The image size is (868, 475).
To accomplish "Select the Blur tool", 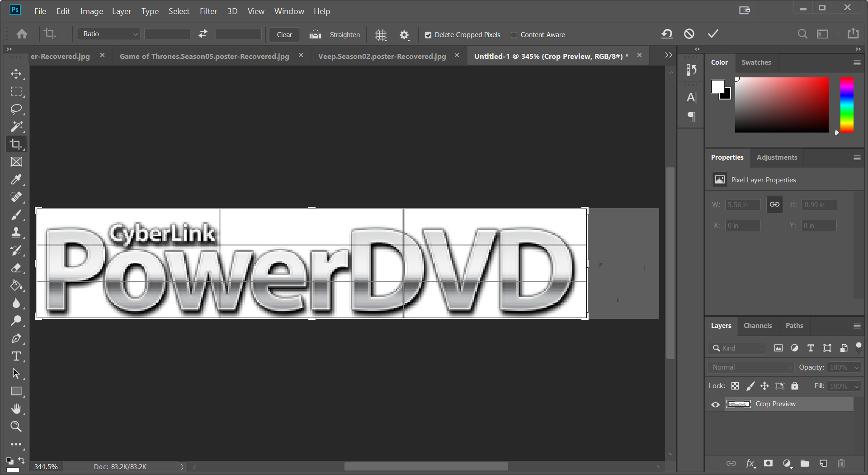I will (x=16, y=303).
